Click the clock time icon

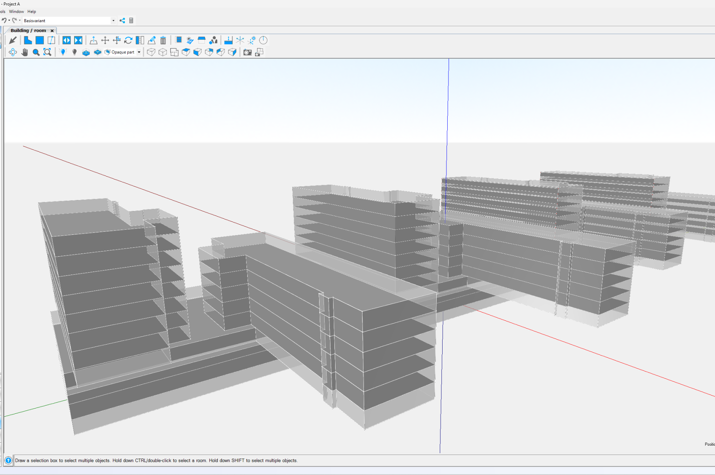264,41
